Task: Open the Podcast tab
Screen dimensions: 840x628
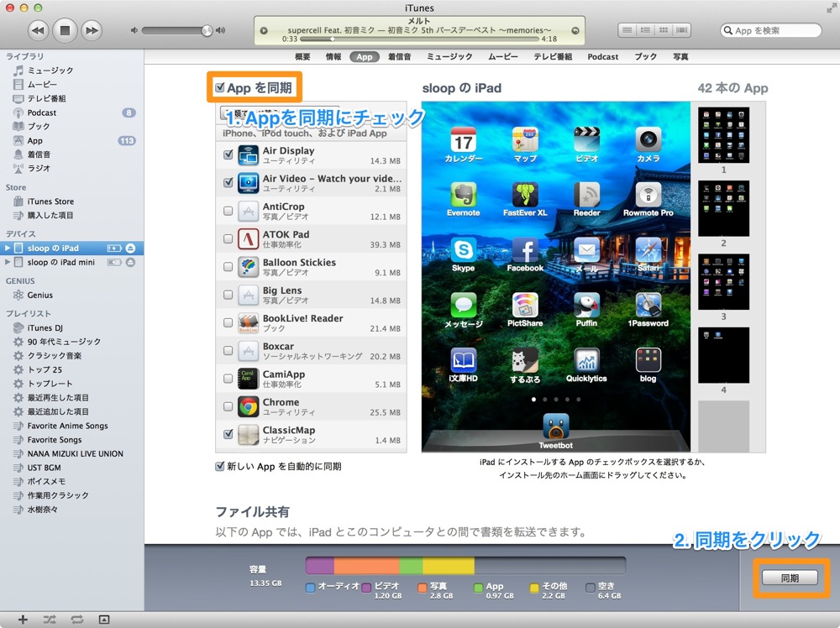Action: pyautogui.click(x=602, y=57)
